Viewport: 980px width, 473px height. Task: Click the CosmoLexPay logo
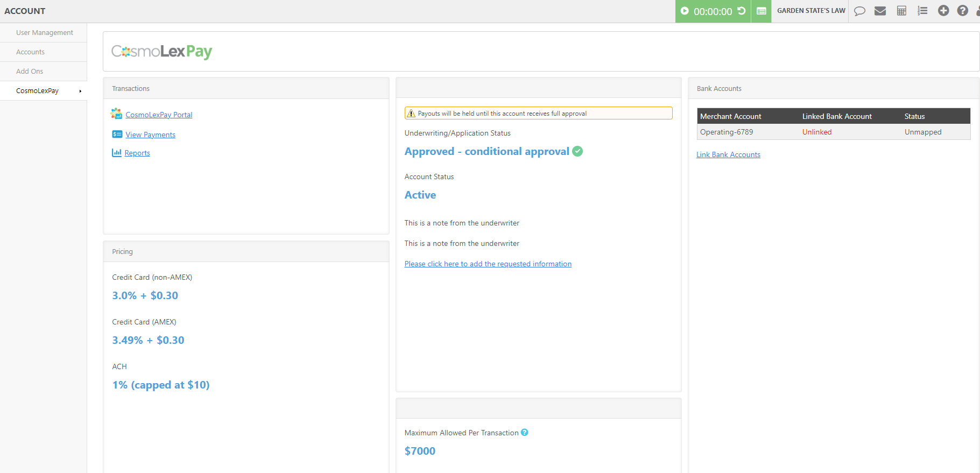click(x=161, y=52)
